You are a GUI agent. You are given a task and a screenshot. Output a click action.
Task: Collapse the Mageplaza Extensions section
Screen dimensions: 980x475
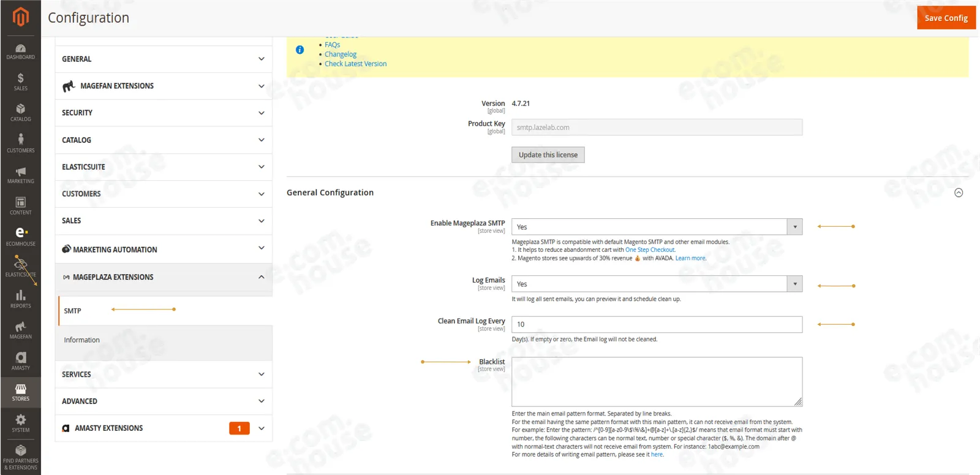[x=164, y=277]
